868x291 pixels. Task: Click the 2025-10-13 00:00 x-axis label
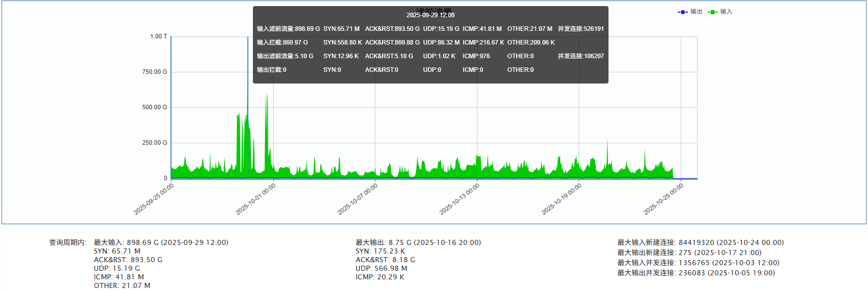[459, 199]
